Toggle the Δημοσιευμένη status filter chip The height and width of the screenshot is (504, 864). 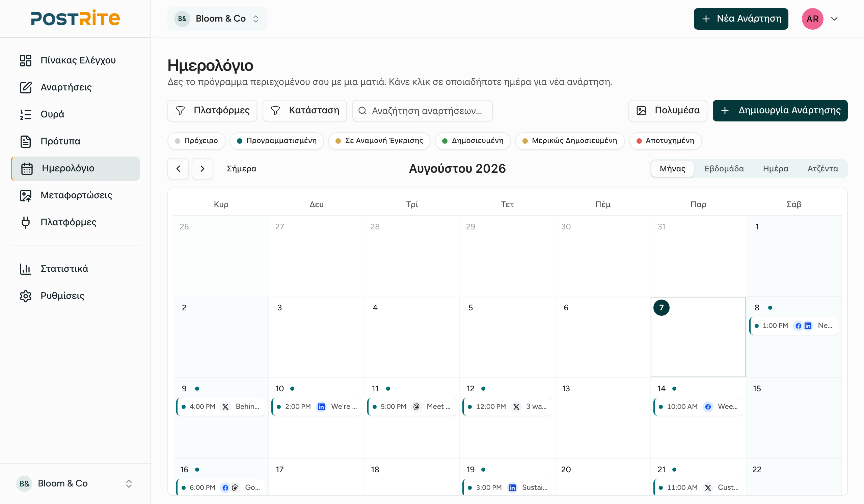pos(473,141)
